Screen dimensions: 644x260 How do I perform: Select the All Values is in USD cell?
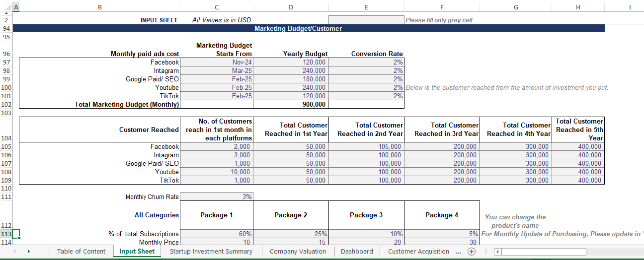(222, 20)
